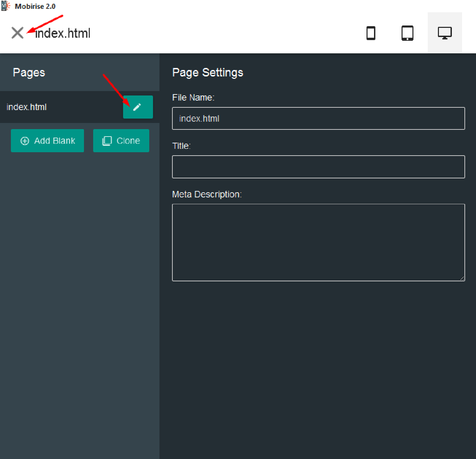The height and width of the screenshot is (459, 476).
Task: Focus the File Name input field
Action: click(318, 119)
